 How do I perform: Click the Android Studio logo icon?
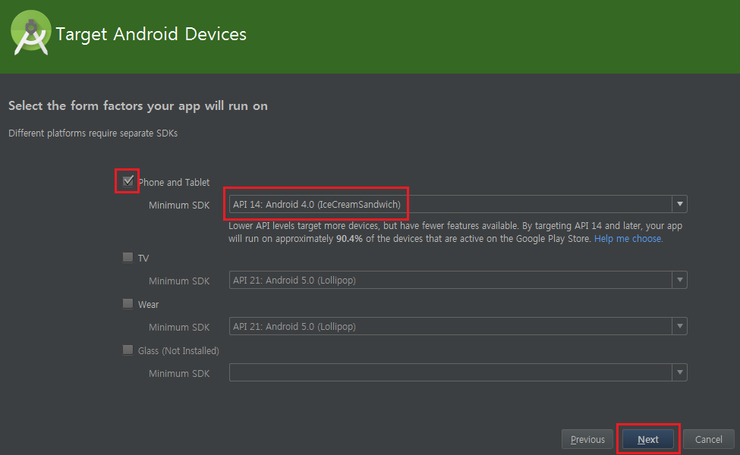pyautogui.click(x=31, y=33)
